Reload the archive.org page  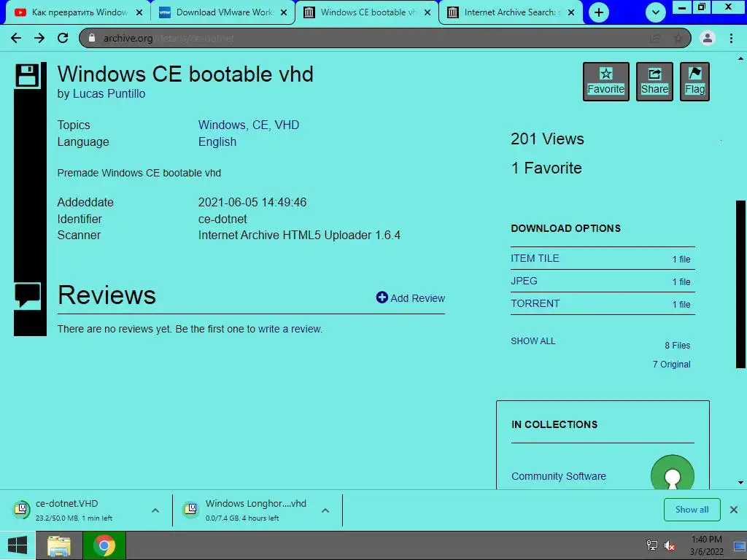(63, 38)
